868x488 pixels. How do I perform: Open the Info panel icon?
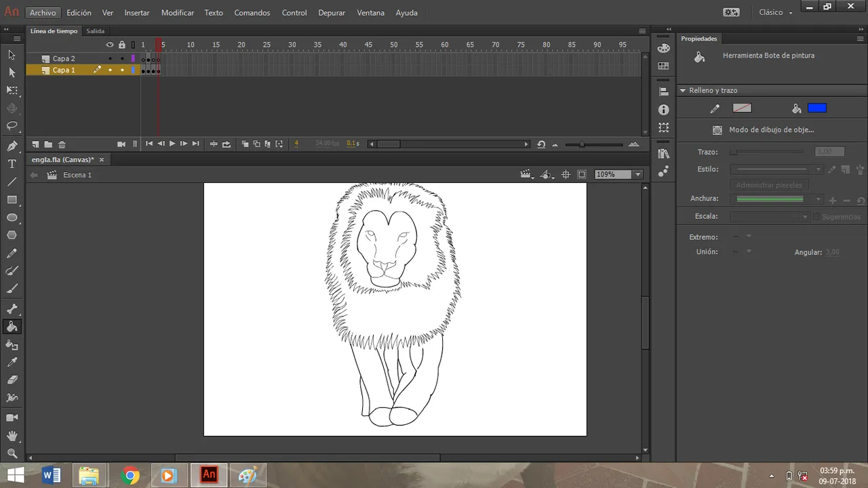[663, 109]
